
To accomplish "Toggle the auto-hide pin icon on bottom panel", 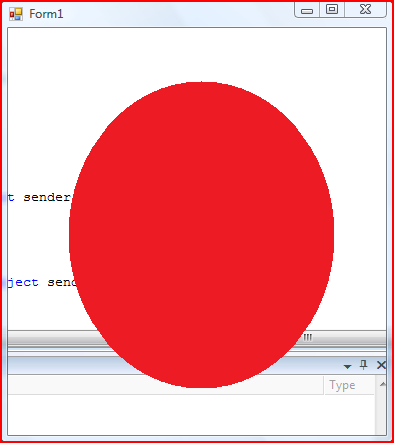I will (364, 365).
